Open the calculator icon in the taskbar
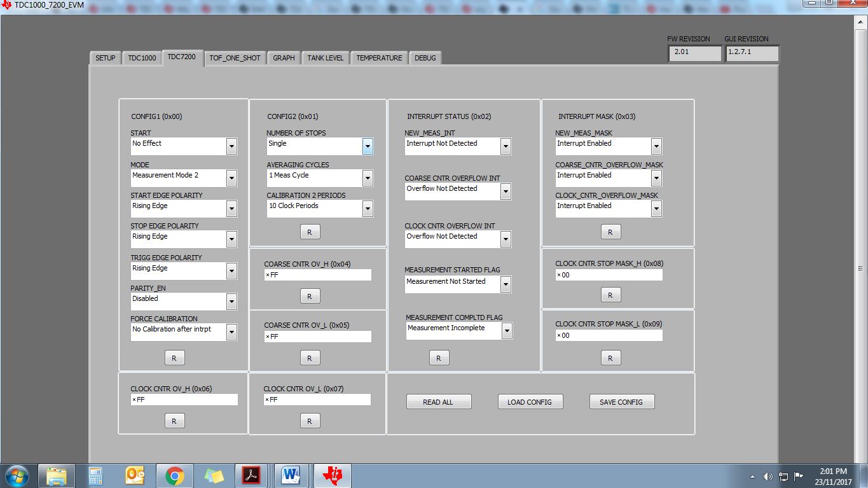868x488 pixels. tap(95, 476)
